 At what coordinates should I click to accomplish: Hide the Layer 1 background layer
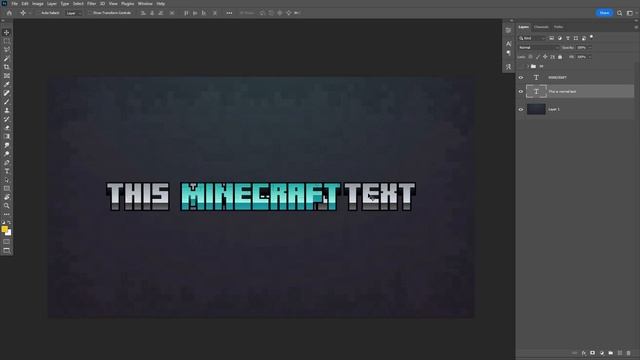[x=521, y=109]
